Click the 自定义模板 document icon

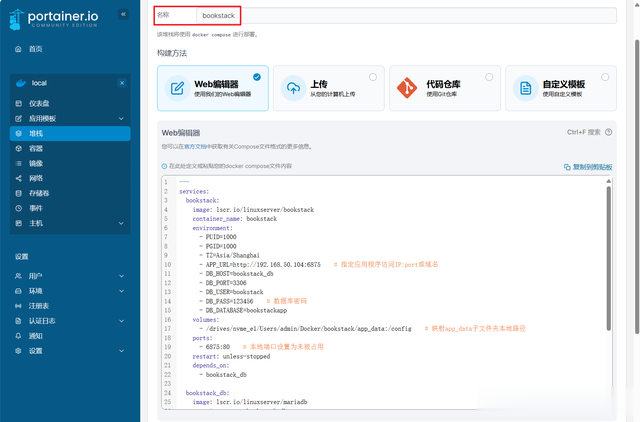525,88
